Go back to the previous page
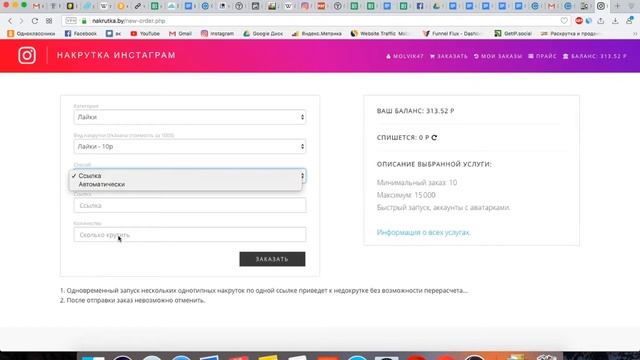This screenshot has width=640, height=360. [x=10, y=21]
